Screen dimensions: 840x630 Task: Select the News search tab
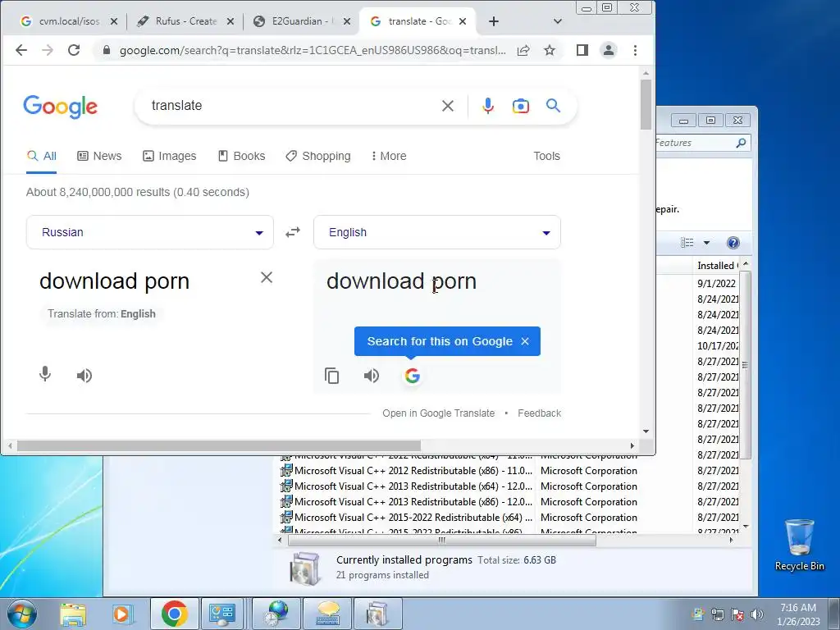[99, 156]
